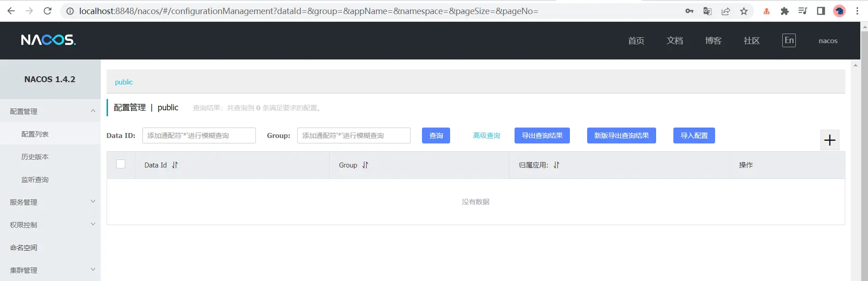Bookmark this page with star icon
The image size is (868, 281).
[x=744, y=11]
